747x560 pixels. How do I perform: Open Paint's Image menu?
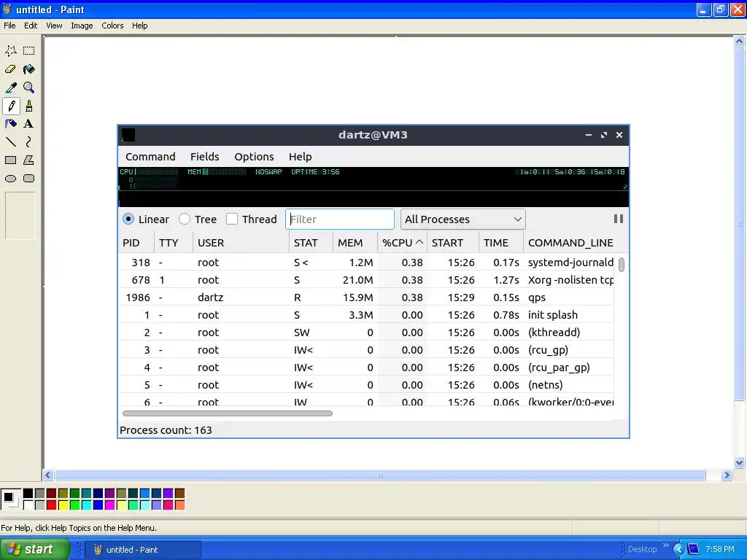pyautogui.click(x=82, y=26)
